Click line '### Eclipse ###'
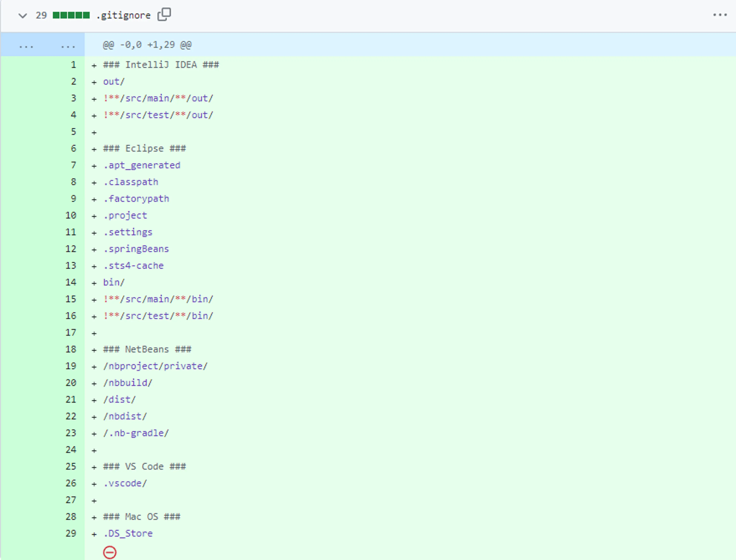The image size is (736, 560). [144, 148]
